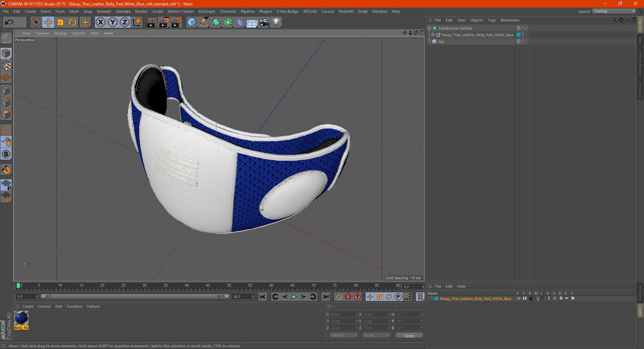Switch to Texture mode
The height and width of the screenshot is (349, 644).
pos(6,66)
